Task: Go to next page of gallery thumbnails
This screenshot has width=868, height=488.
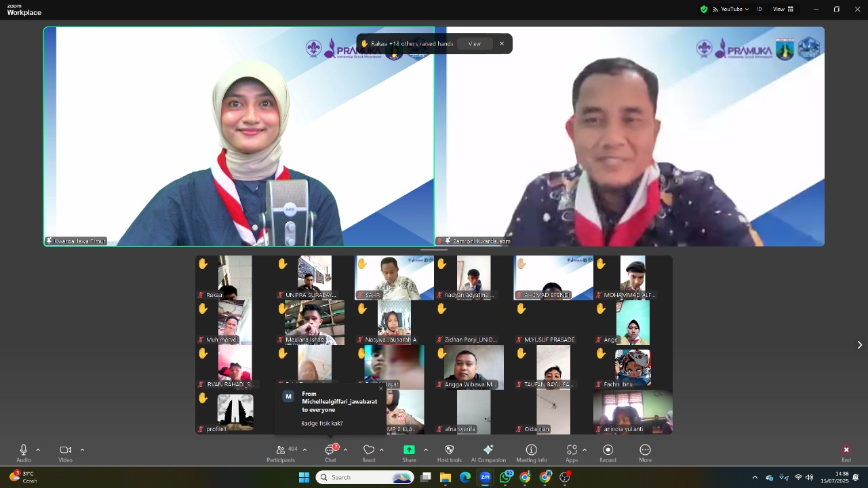Action: coord(859,345)
